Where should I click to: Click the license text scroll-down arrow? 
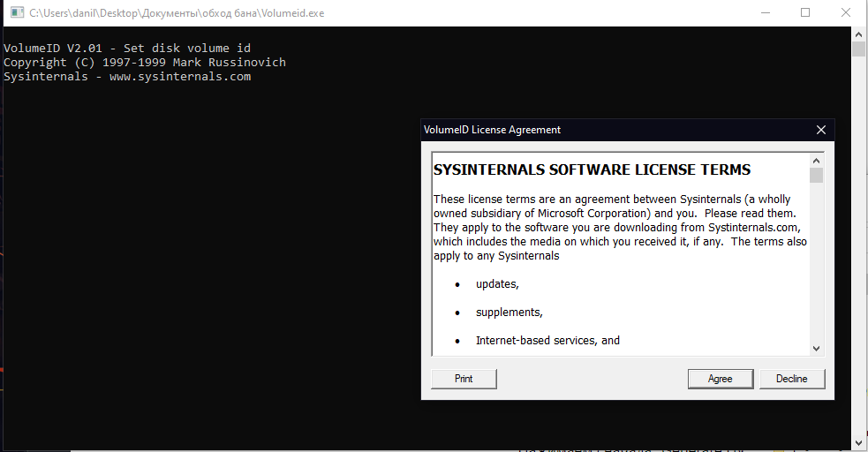(816, 349)
